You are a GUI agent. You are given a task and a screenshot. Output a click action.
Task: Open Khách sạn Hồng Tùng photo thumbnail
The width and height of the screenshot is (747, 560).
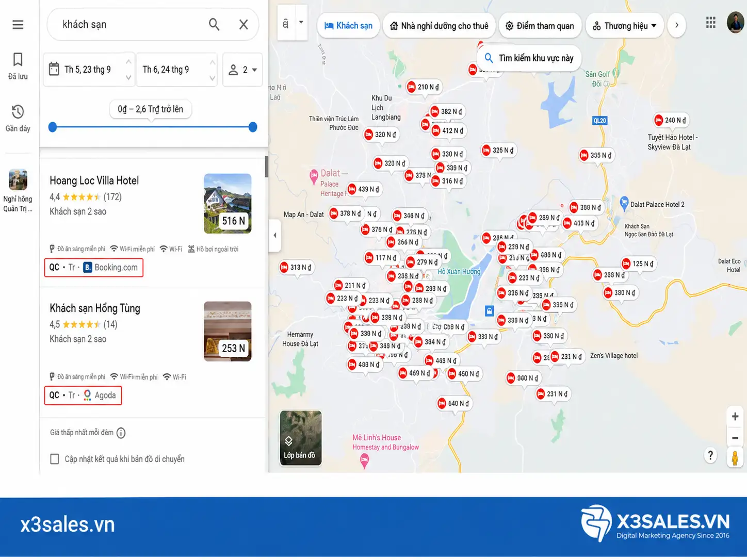[x=228, y=331]
